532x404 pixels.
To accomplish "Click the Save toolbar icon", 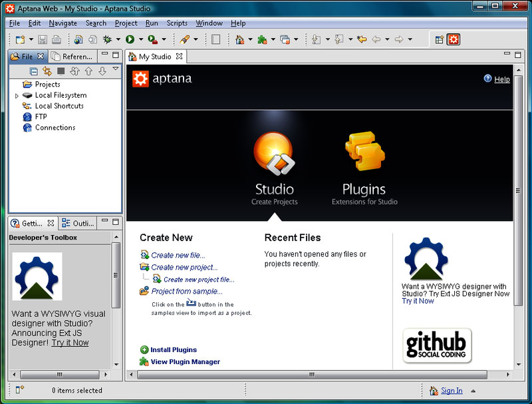I will click(x=43, y=40).
